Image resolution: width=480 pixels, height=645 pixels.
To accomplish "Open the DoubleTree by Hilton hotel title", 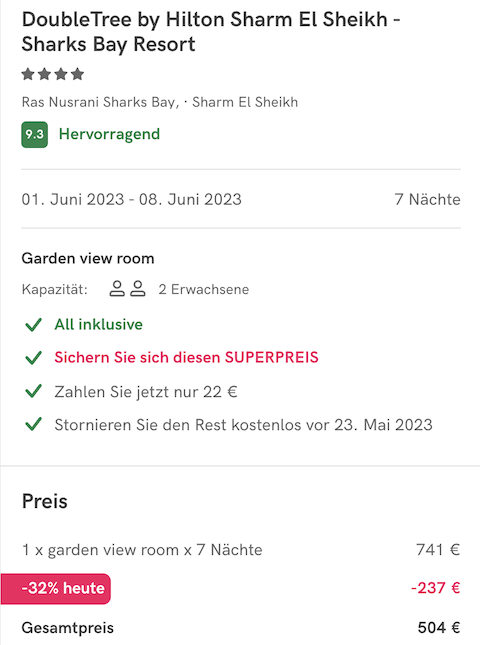I will click(x=211, y=32).
